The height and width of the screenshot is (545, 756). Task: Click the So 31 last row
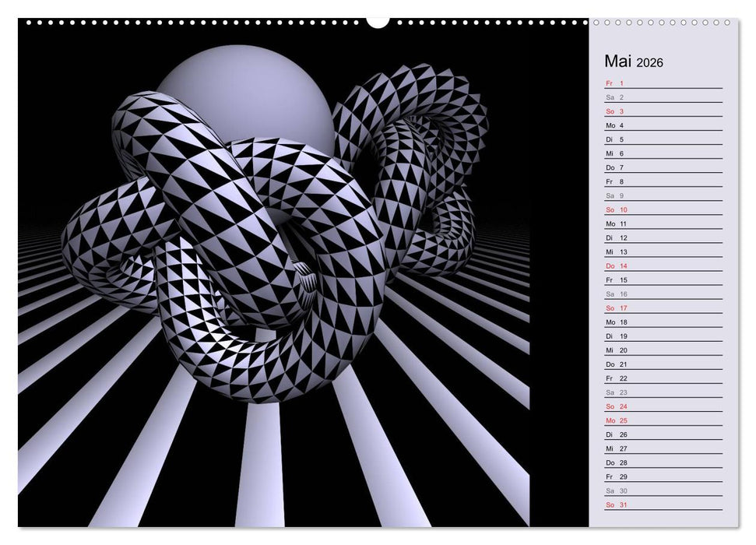(663, 505)
